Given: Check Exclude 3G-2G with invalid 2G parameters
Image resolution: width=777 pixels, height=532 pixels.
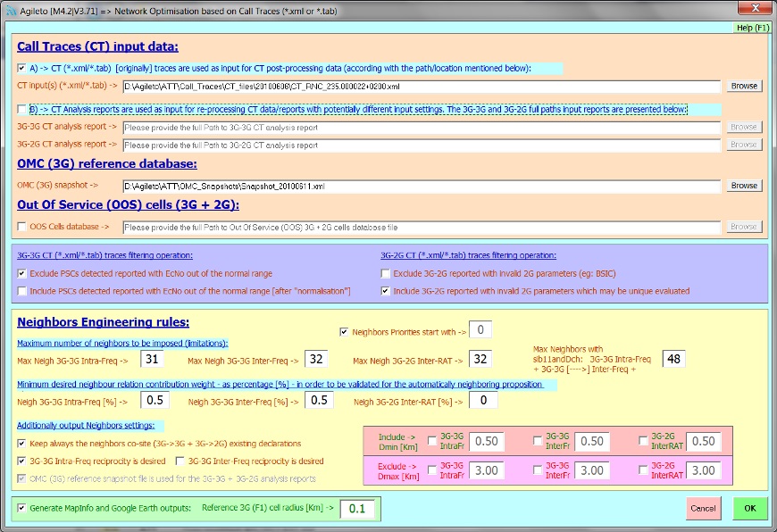Looking at the screenshot, I should pos(386,273).
